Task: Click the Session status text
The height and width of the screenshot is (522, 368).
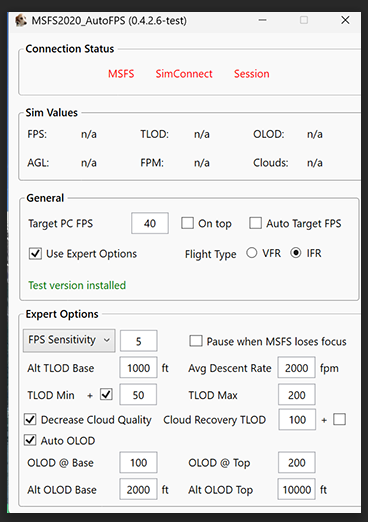Action: (252, 74)
